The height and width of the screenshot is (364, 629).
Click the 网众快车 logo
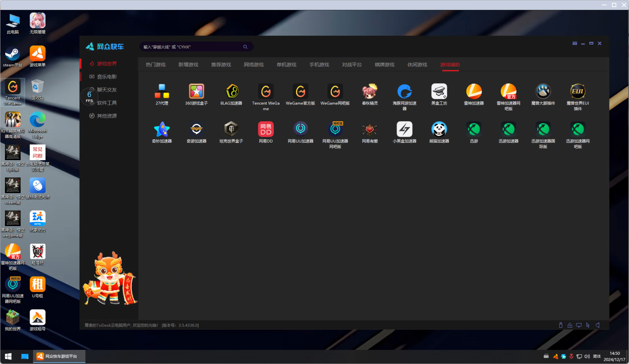click(x=105, y=47)
